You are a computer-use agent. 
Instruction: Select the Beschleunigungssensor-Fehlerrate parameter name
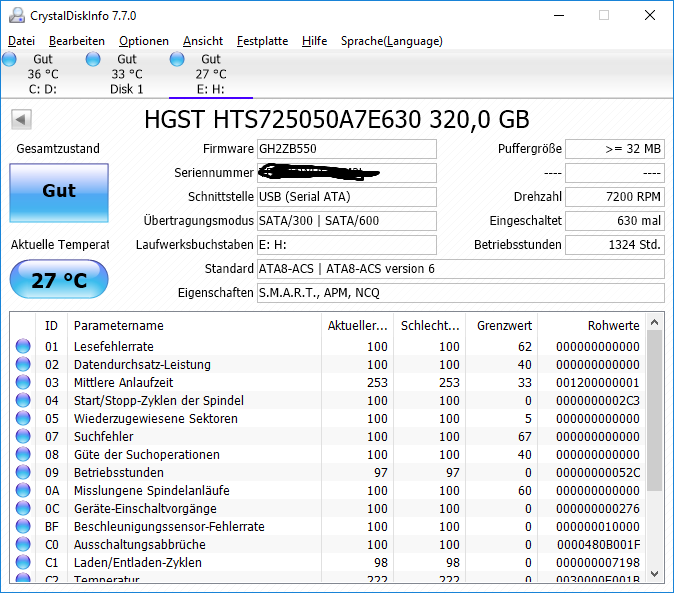(169, 527)
